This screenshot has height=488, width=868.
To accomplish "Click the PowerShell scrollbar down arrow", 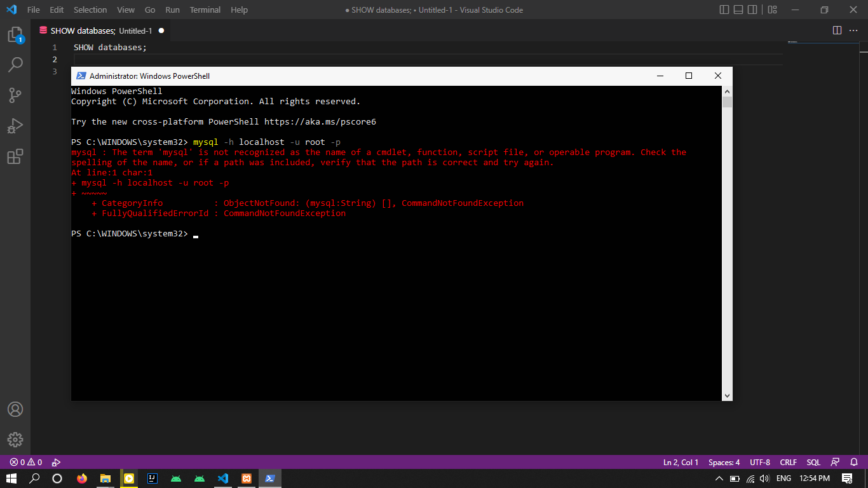I will 728,395.
